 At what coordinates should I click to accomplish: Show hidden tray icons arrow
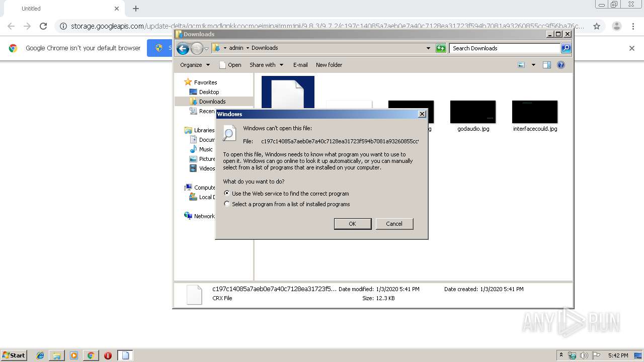pyautogui.click(x=561, y=355)
